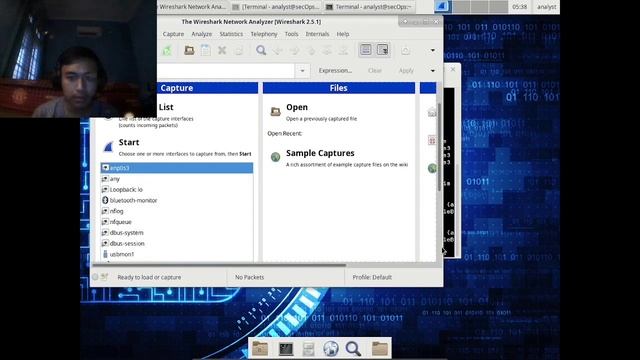Click the welcome page horizontal scrollbar

220,265
